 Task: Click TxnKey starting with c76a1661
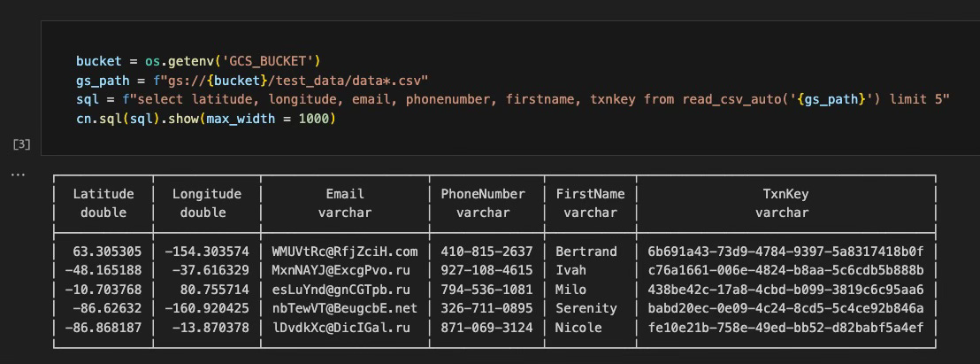[x=786, y=270]
